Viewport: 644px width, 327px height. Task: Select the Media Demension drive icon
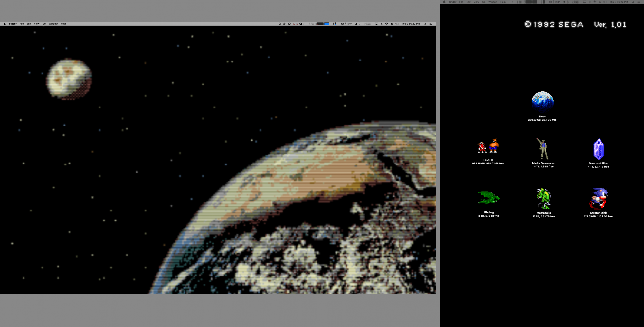coord(544,149)
